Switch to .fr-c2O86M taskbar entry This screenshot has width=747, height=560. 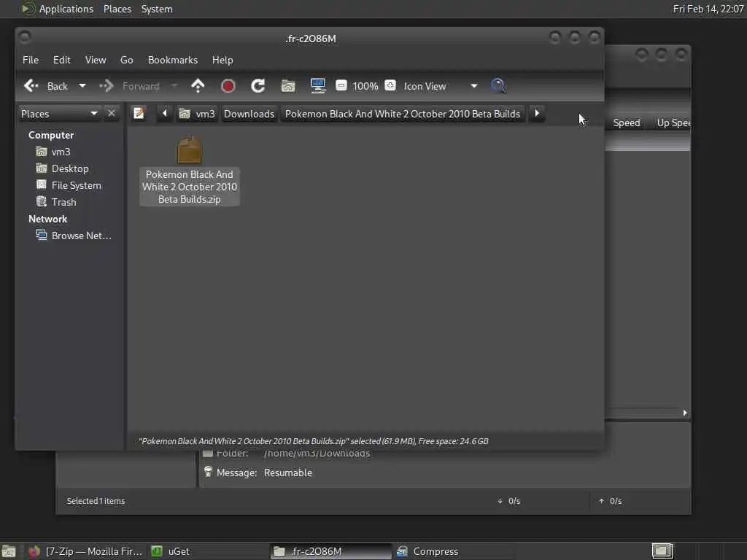(x=330, y=551)
